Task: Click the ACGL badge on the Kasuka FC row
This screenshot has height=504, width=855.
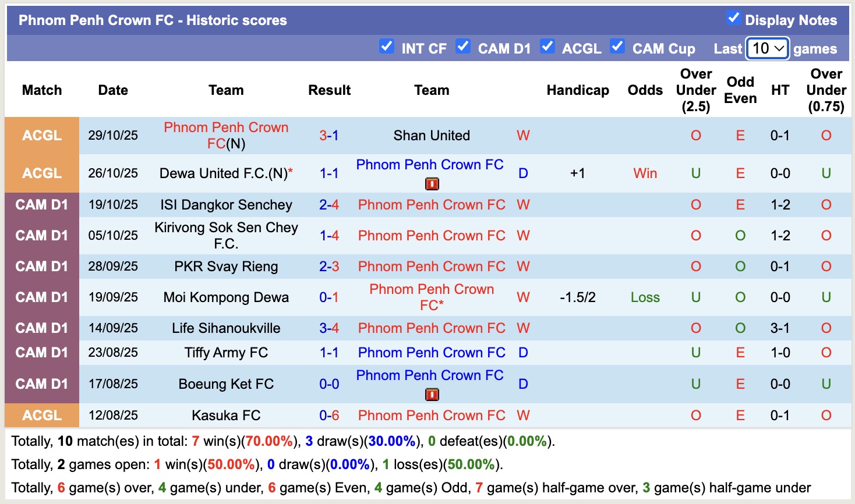Action: (x=41, y=415)
